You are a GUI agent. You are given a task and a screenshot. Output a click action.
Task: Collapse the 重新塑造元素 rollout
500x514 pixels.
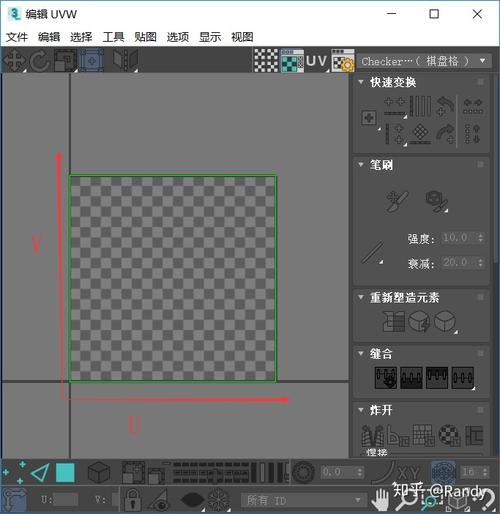click(361, 297)
